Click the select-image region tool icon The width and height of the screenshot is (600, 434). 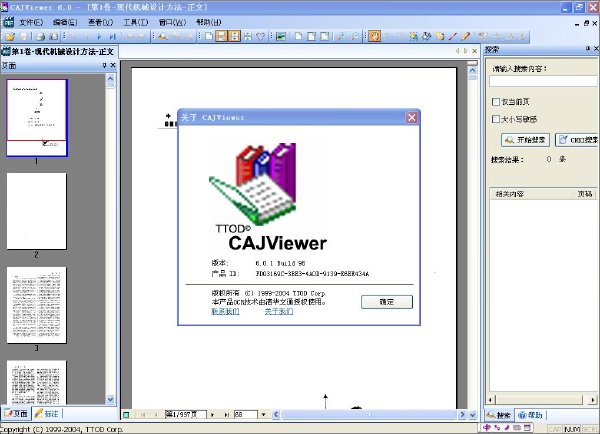(x=414, y=36)
